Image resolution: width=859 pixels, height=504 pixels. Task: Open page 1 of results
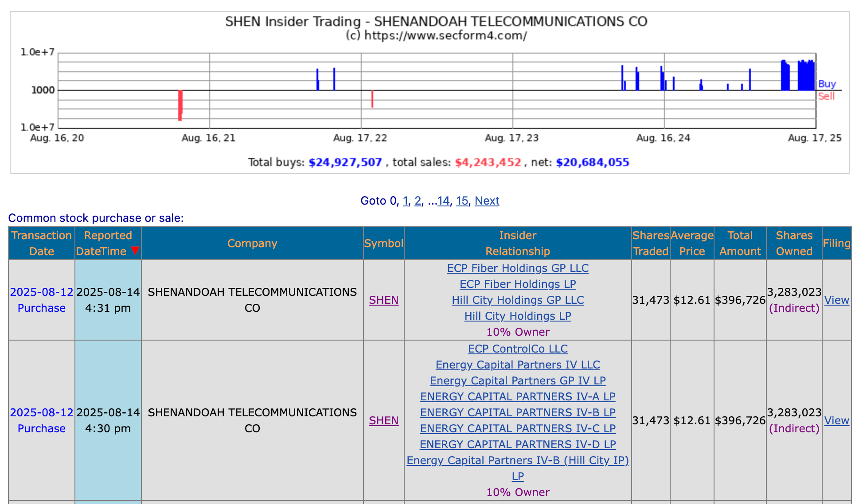pos(405,201)
